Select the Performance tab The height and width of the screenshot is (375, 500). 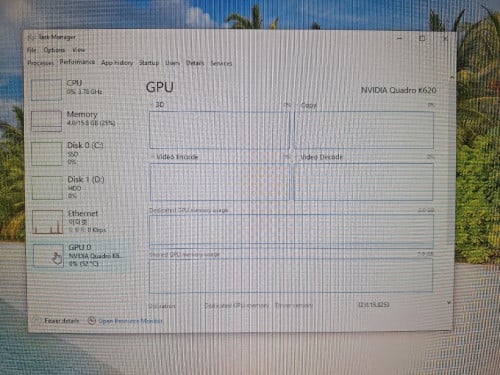[77, 62]
